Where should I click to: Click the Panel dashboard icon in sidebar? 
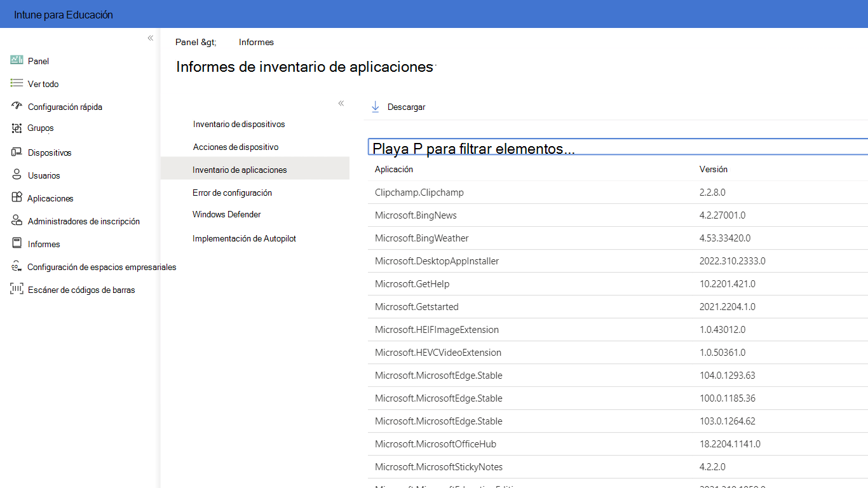coord(17,60)
